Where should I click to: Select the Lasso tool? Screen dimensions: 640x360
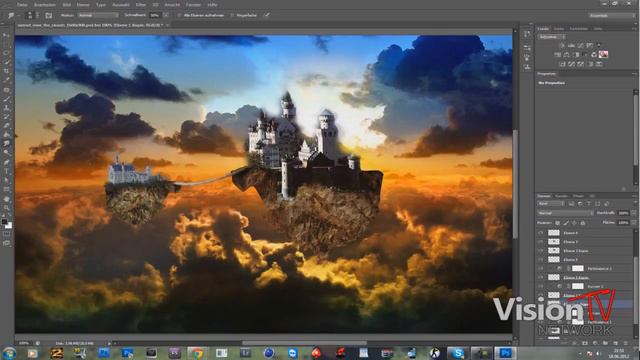click(x=7, y=53)
